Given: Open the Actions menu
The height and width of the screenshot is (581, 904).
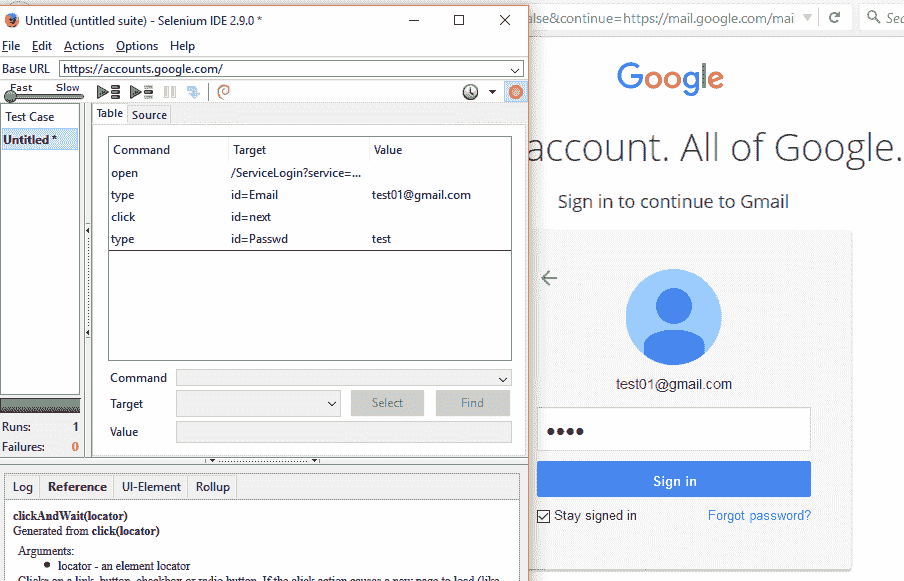Looking at the screenshot, I should 84,46.
